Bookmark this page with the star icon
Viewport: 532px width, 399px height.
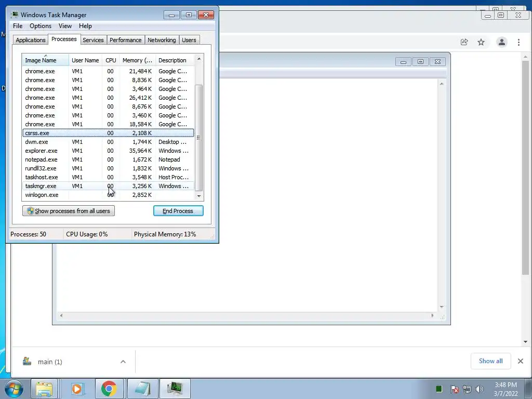pos(481,42)
